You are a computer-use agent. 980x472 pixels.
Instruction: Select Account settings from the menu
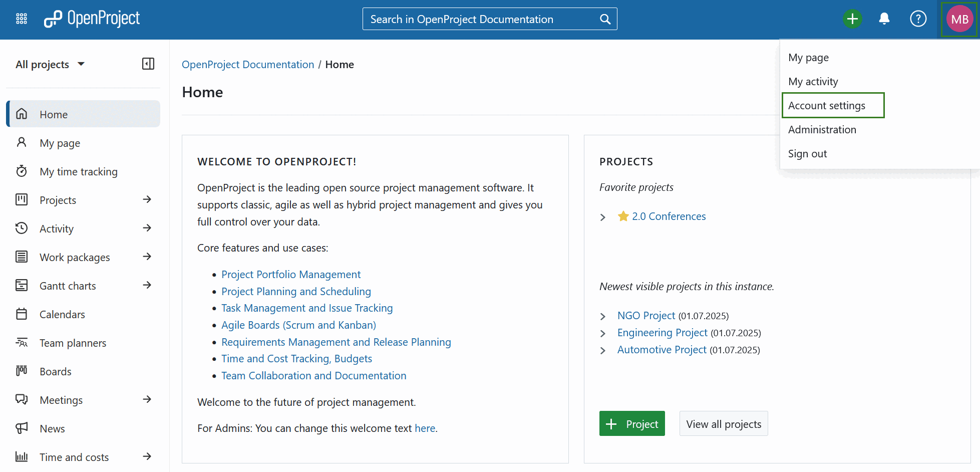click(x=826, y=105)
